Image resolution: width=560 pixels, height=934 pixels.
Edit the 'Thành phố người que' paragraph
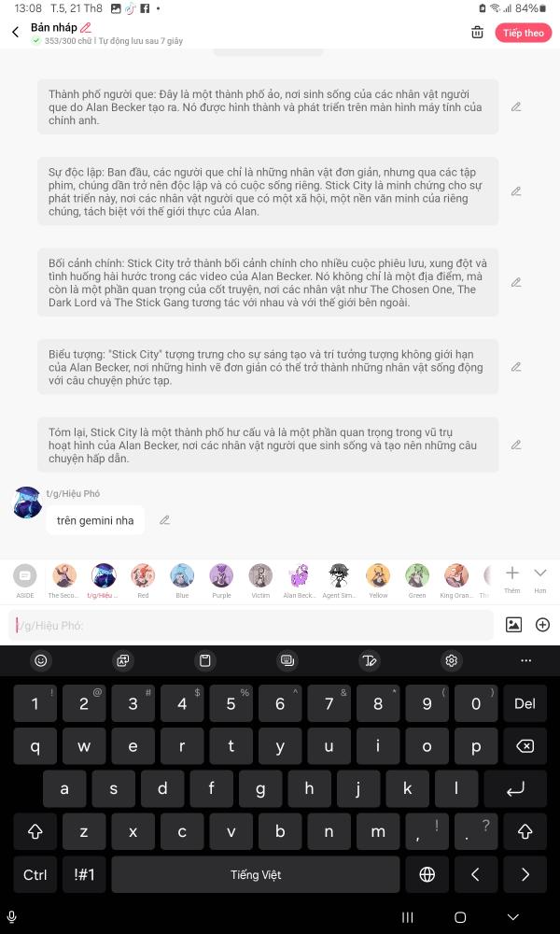pos(516,107)
